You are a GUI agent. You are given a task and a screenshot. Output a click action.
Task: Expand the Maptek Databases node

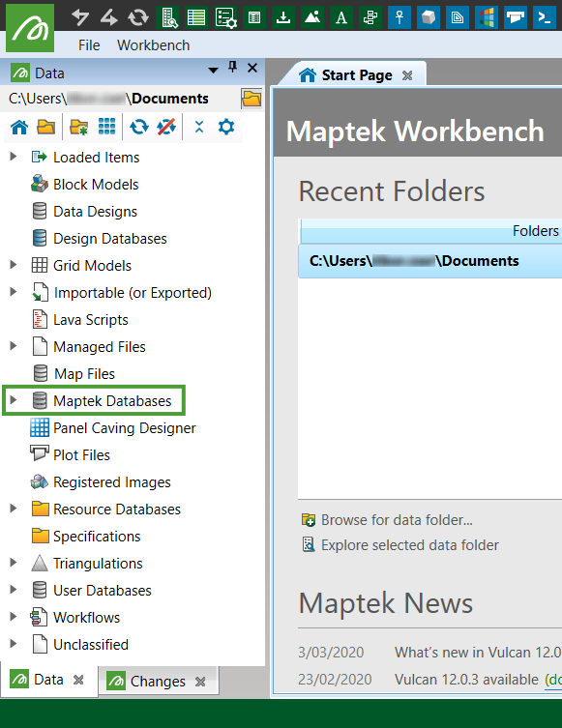[x=14, y=400]
